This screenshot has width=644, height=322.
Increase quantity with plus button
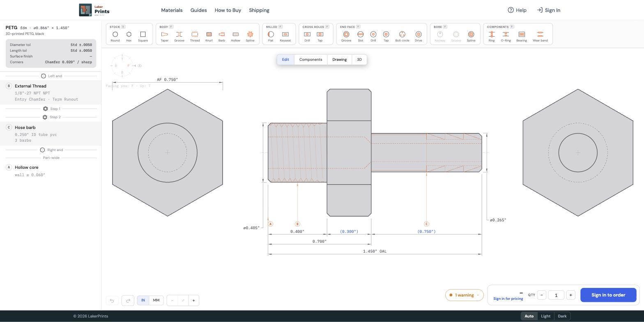[570, 295]
